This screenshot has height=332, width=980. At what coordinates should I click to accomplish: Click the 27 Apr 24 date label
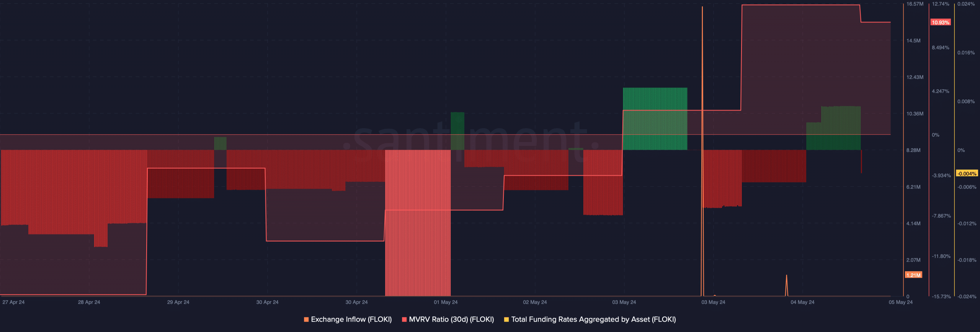(13, 302)
